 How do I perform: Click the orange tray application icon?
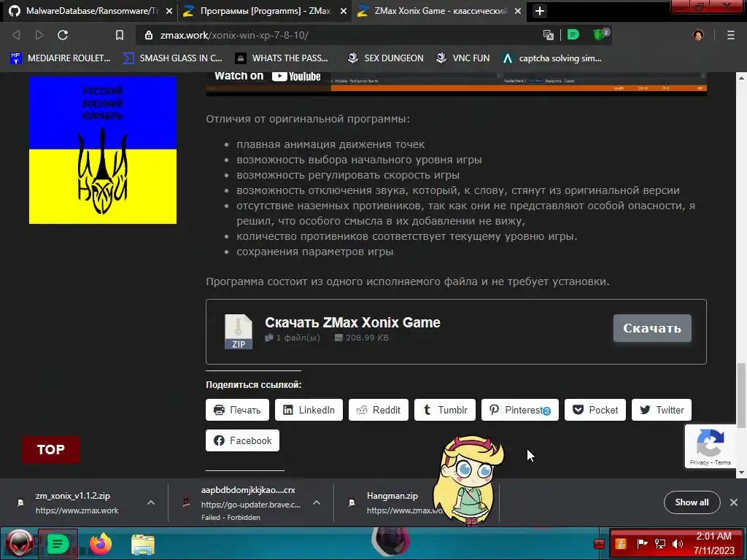click(x=621, y=543)
